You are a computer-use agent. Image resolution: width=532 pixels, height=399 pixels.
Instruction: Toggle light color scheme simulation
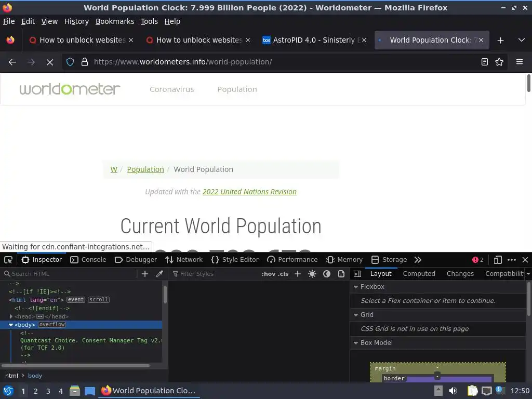click(x=312, y=274)
